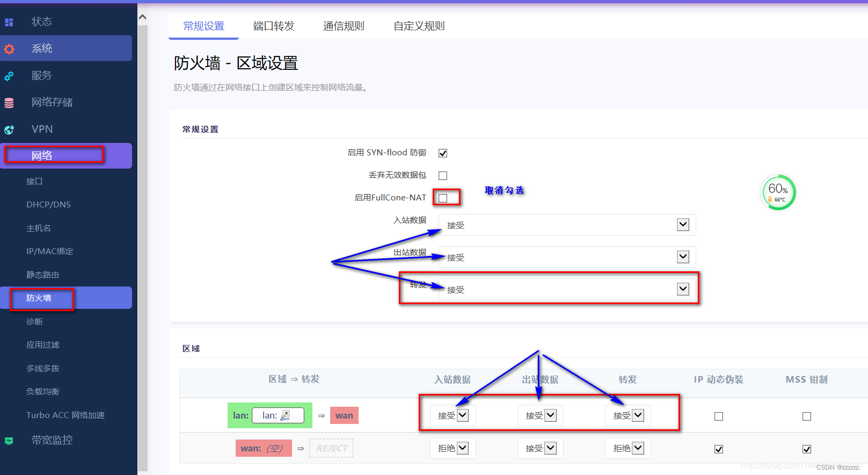This screenshot has height=475, width=868.
Task: Switch to 自定义规则 tab
Action: pos(419,26)
